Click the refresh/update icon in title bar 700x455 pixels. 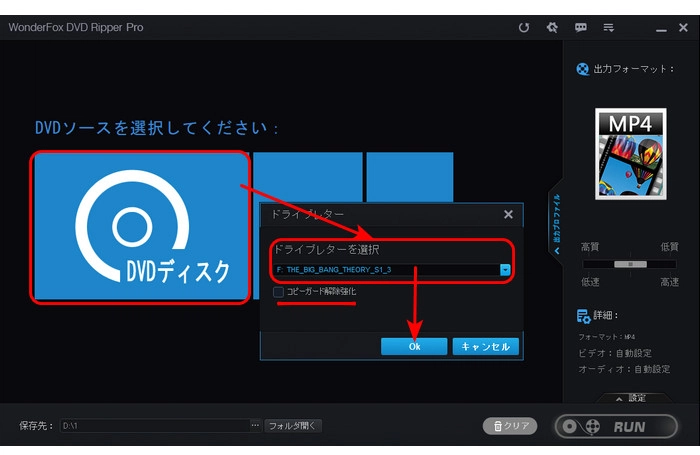pyautogui.click(x=523, y=27)
